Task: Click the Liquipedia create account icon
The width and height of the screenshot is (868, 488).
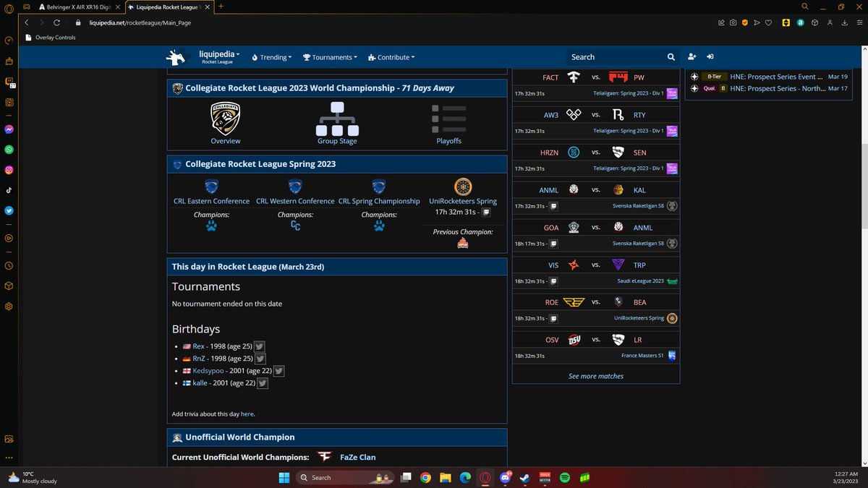Action: 692,57
